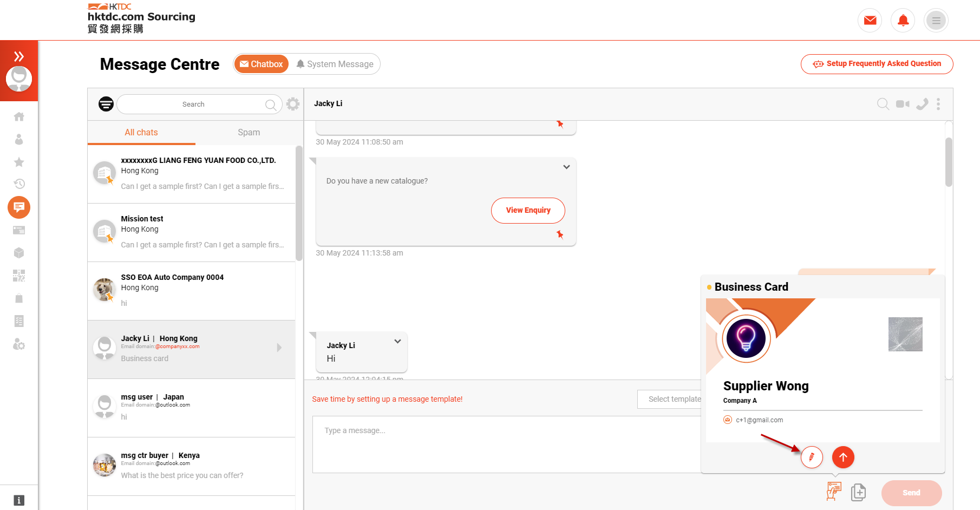Expand arrow on Jacky Li chat row
The width and height of the screenshot is (980, 510).
coord(279,348)
